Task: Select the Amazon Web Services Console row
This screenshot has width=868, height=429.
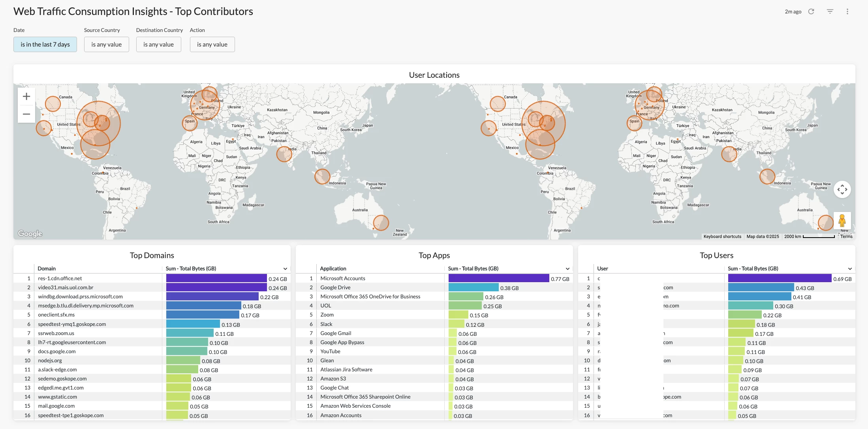Action: (434, 406)
